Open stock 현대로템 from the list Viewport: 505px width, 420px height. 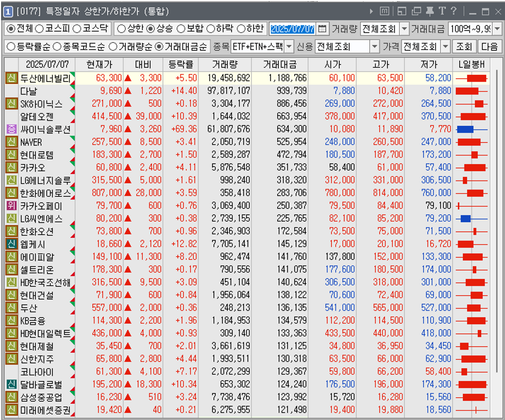[37, 155]
